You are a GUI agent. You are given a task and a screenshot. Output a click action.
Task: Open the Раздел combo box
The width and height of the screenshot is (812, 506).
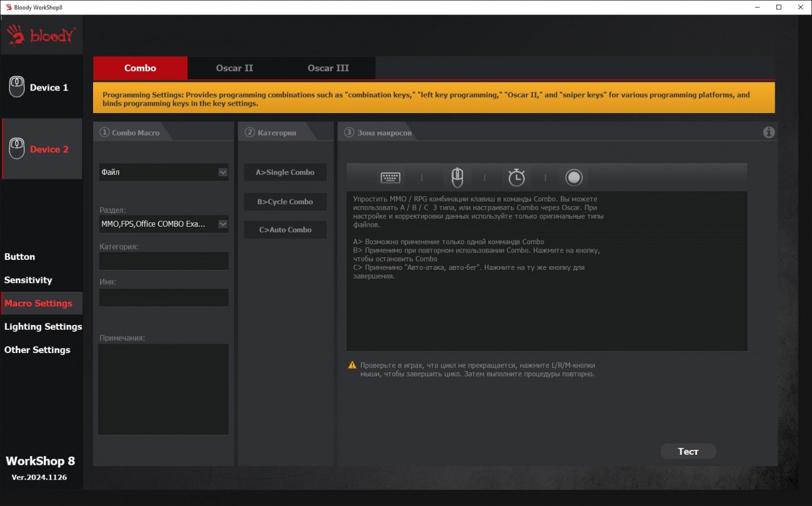(x=222, y=224)
